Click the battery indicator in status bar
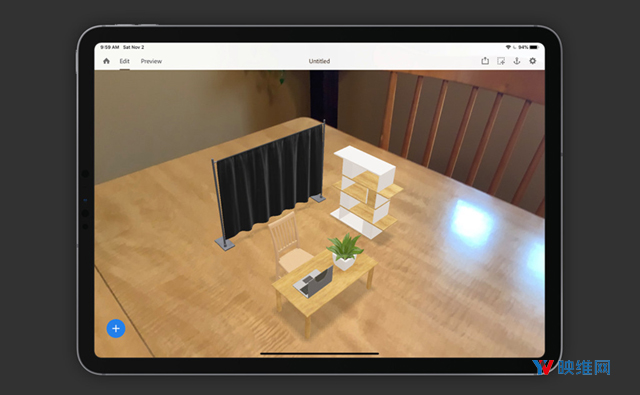640x395 pixels. click(x=534, y=47)
